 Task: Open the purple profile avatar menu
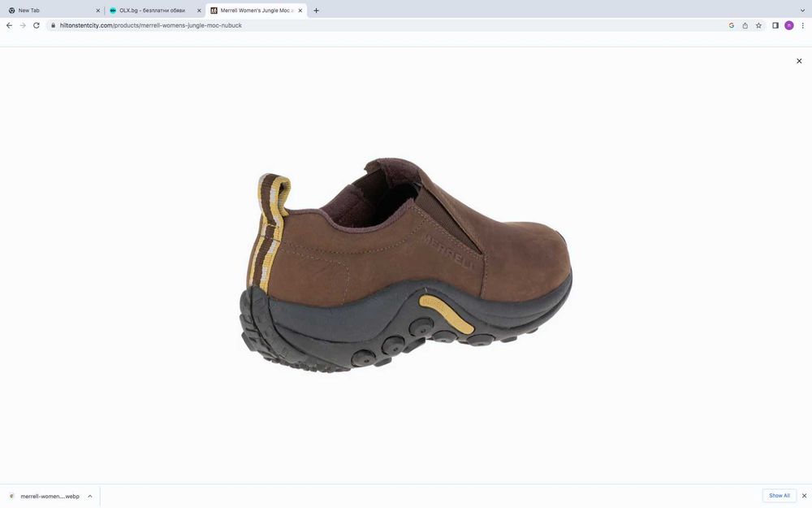(x=788, y=25)
